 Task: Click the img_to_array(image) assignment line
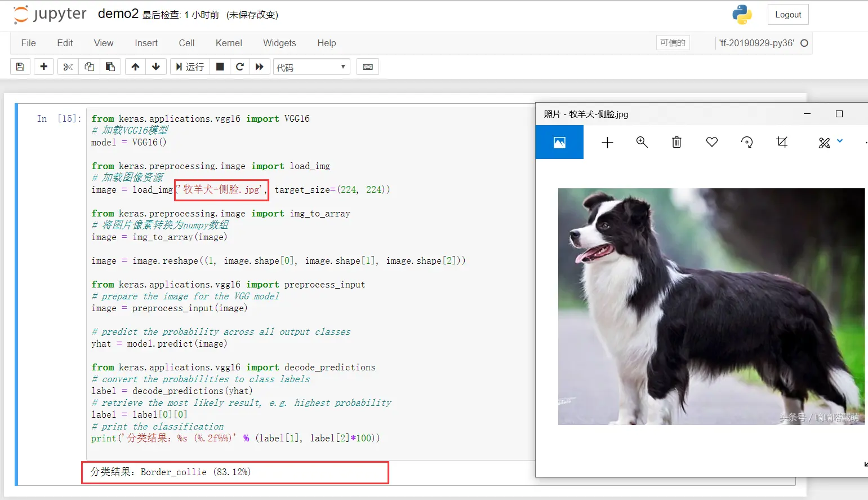159,237
